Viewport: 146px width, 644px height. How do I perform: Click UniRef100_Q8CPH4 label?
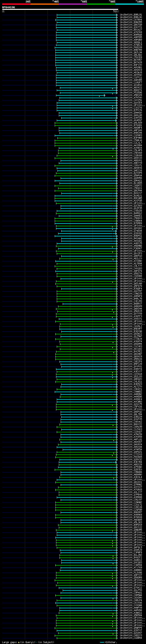131,191
